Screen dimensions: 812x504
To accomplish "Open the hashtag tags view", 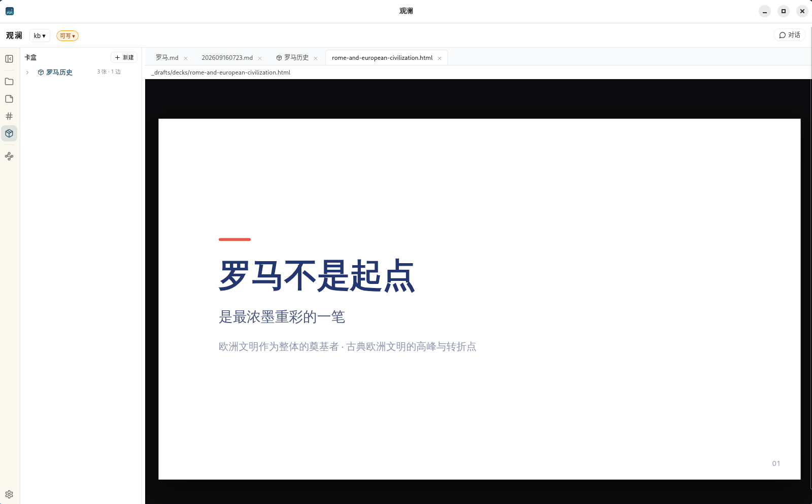I will pyautogui.click(x=9, y=116).
